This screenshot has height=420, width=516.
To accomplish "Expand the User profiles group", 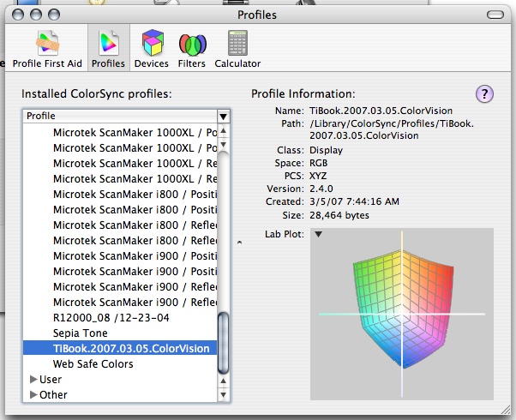I will point(34,380).
